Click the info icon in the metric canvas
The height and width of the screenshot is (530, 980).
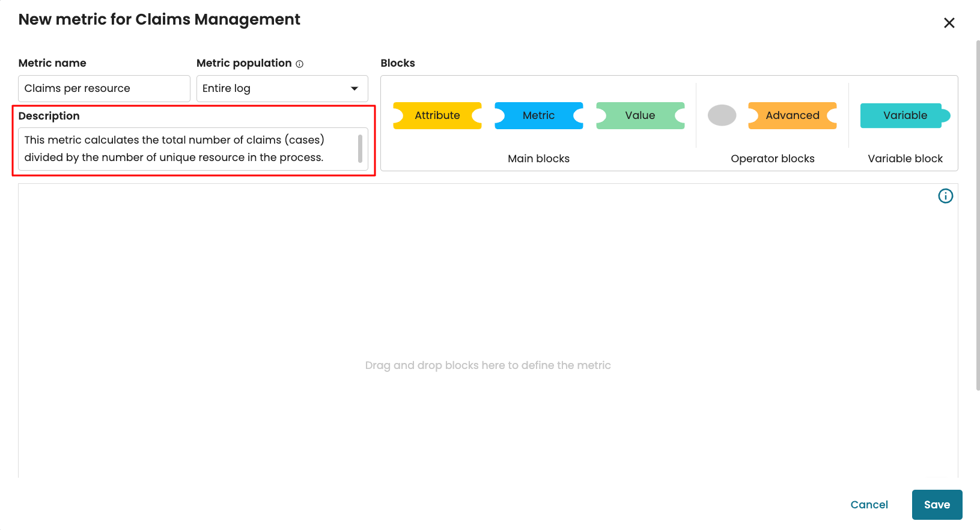[x=945, y=196]
